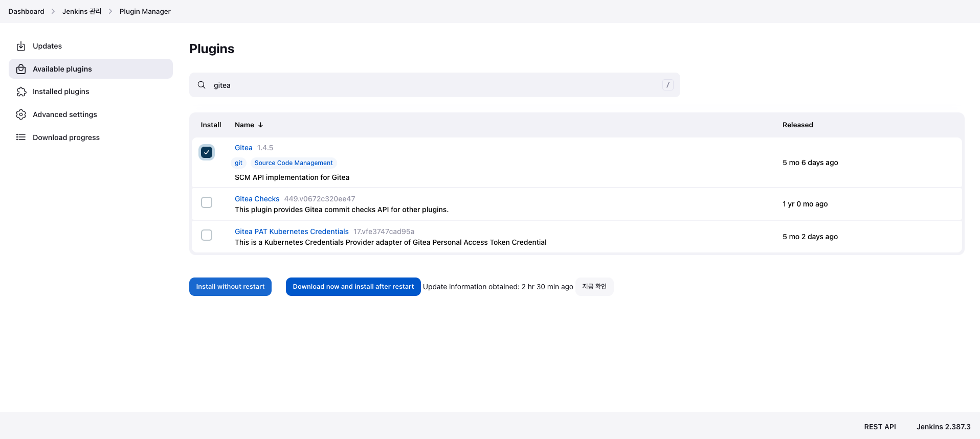Expand chevron after Dashboard breadcrumb
This screenshot has height=439, width=980.
(53, 11)
